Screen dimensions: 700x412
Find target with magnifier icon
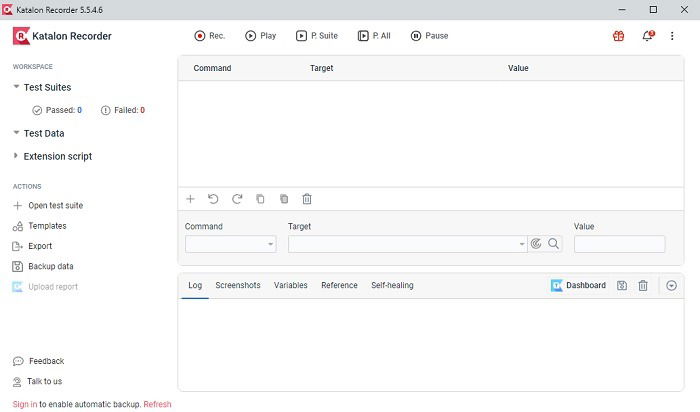coord(554,244)
